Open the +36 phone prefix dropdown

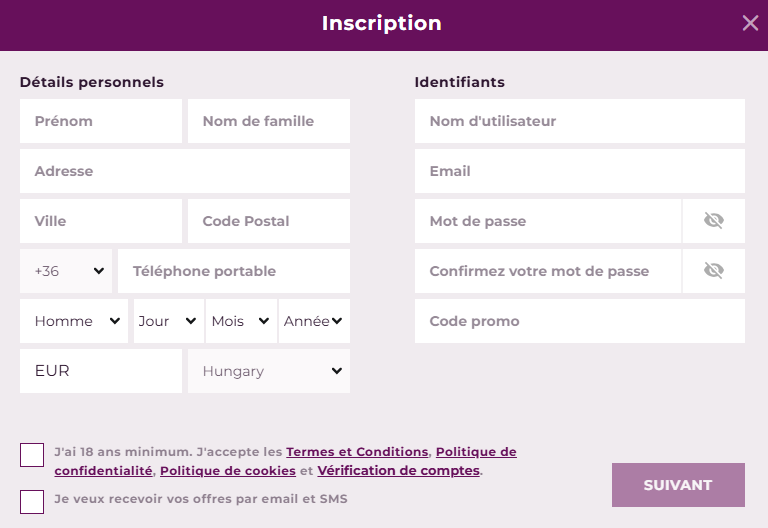click(66, 271)
